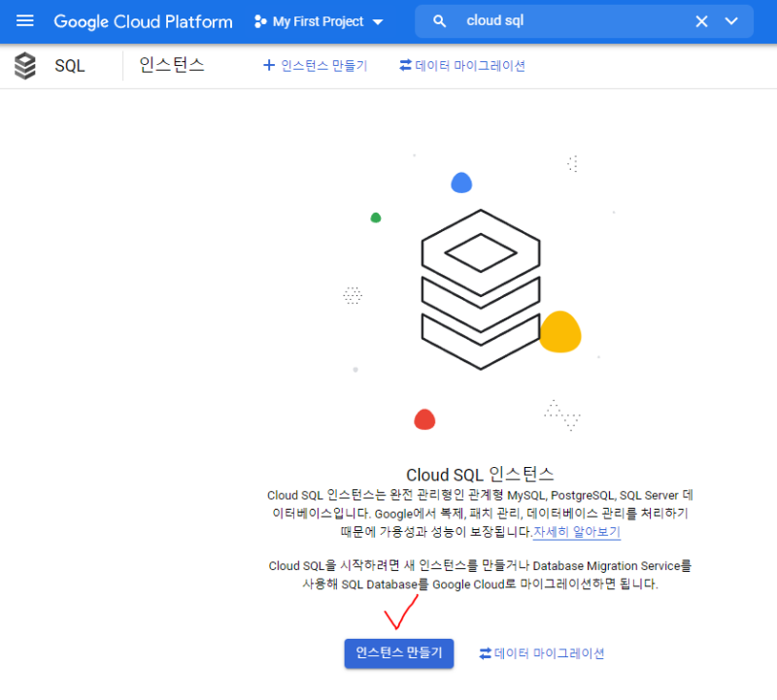Viewport: 777px width, 700px height.
Task: Click the bottom 데이터 마이그레이션 link
Action: point(542,653)
